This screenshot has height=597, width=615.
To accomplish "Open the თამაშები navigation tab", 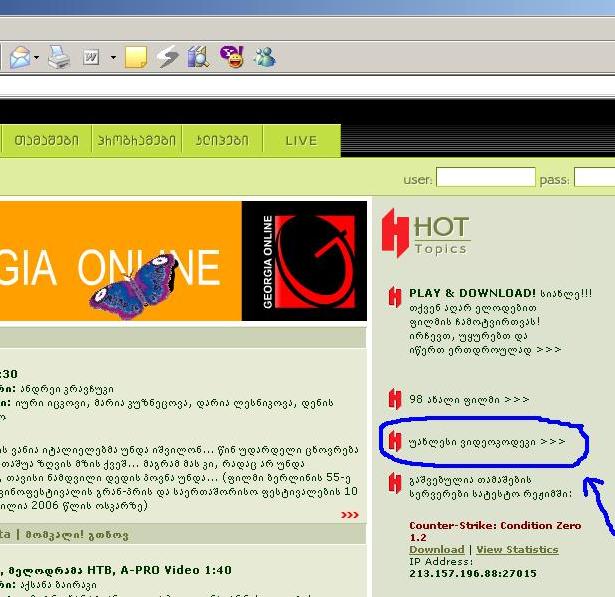I will click(47, 140).
